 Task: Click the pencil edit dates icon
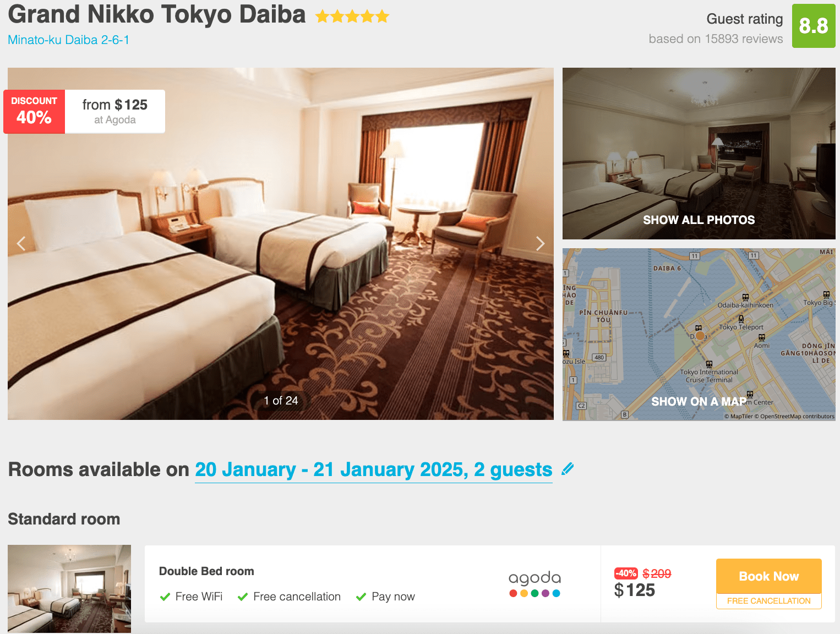568,469
